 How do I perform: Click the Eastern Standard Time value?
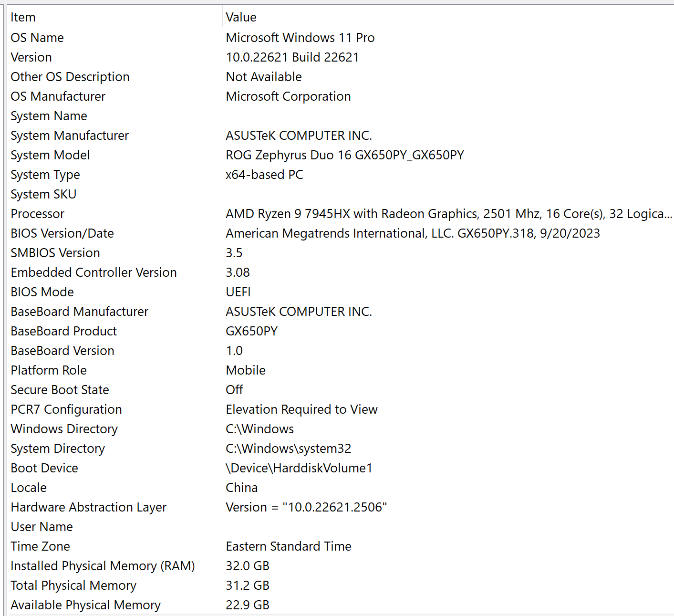point(289,546)
